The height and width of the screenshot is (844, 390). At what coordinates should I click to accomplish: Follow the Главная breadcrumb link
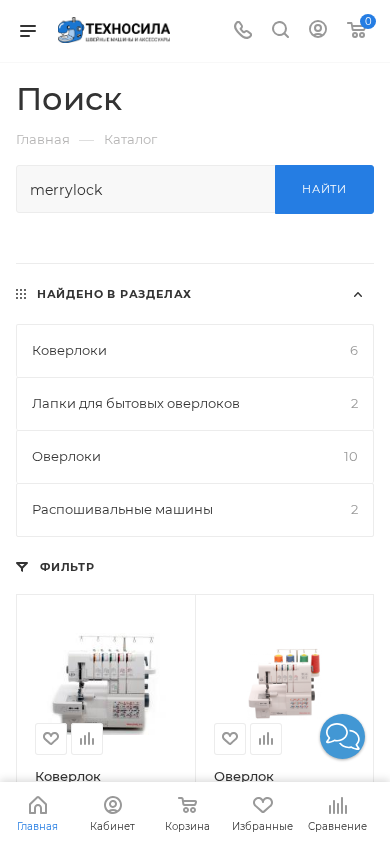pos(43,140)
